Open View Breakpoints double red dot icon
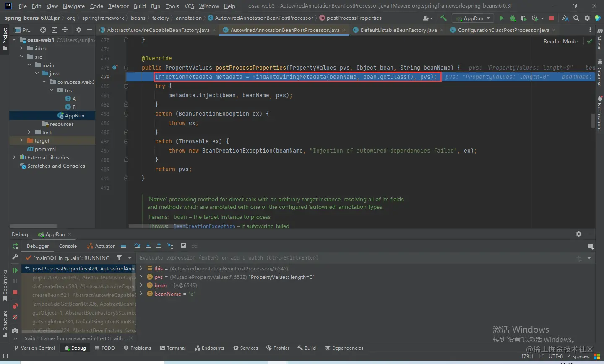Viewport: 604px width, 364px height. 15,306
